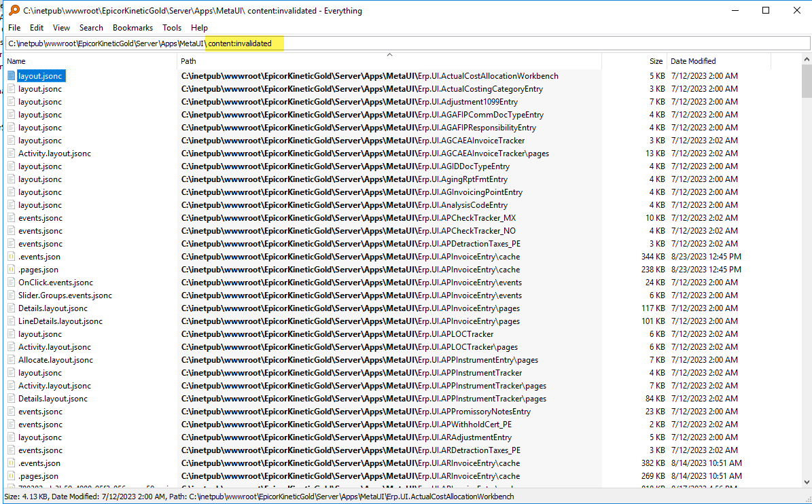Viewport: 812px width, 504px height.
Task: Click the path ending in Erp.UI.ActualCostAllocationWorkbench
Action: point(370,76)
